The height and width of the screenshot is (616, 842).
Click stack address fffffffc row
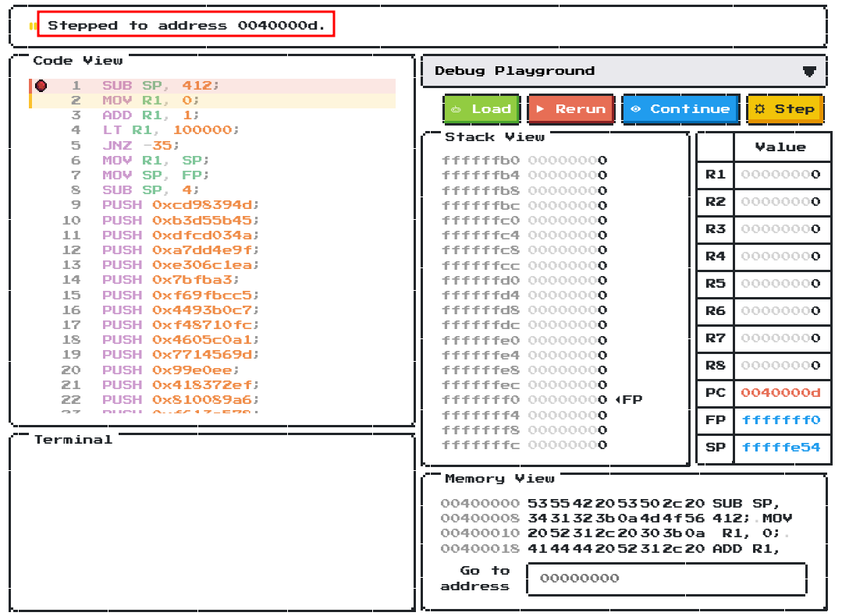pos(524,445)
